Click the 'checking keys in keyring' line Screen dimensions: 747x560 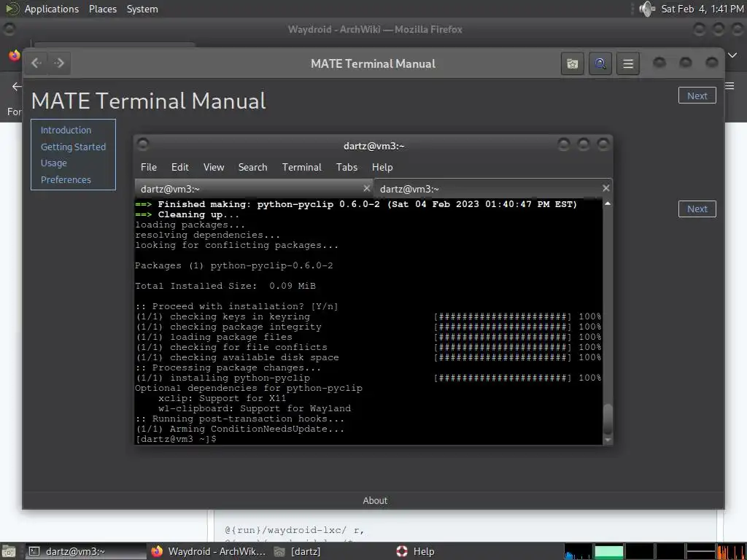368,316
